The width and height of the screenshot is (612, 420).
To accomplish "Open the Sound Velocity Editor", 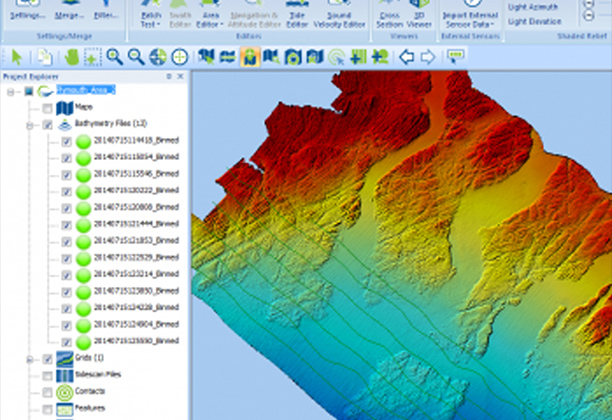I will coord(340,16).
